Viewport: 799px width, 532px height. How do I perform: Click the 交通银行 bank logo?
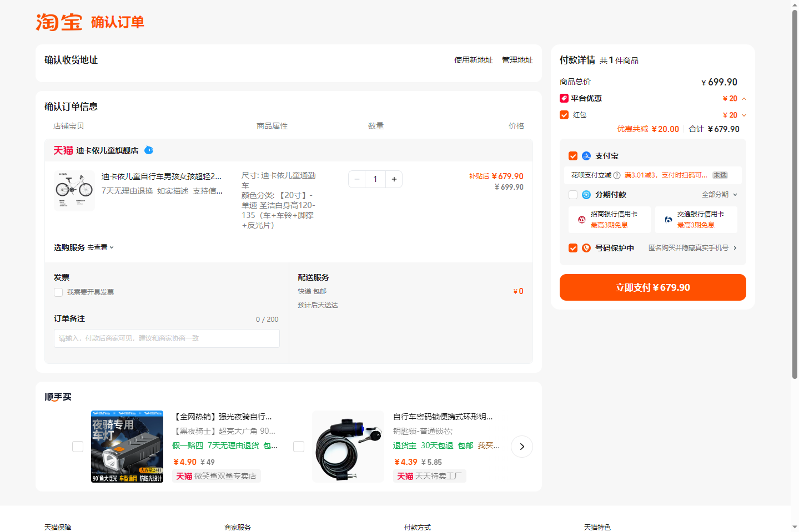pos(669,220)
